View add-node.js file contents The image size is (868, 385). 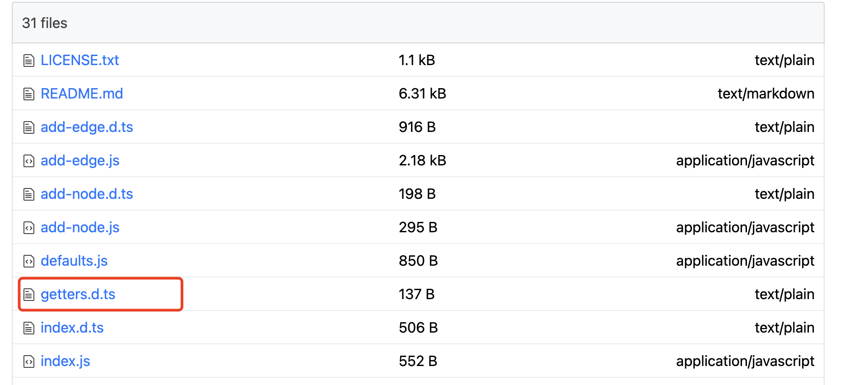pyautogui.click(x=80, y=227)
